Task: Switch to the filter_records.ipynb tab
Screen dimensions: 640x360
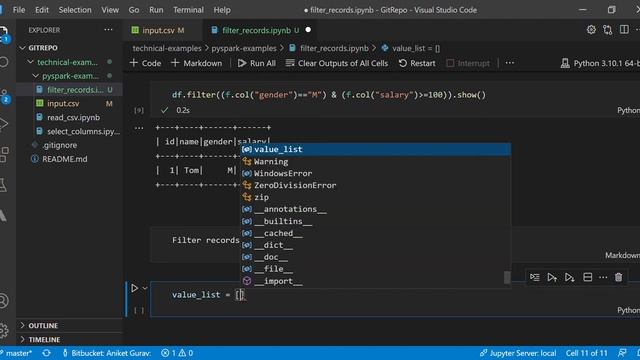Action: pyautogui.click(x=260, y=30)
